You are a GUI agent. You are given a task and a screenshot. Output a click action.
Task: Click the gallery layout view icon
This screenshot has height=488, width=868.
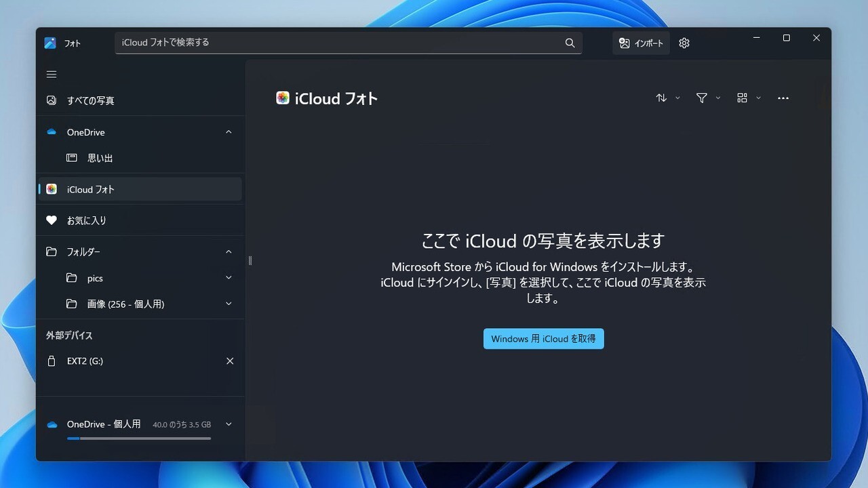(x=742, y=98)
